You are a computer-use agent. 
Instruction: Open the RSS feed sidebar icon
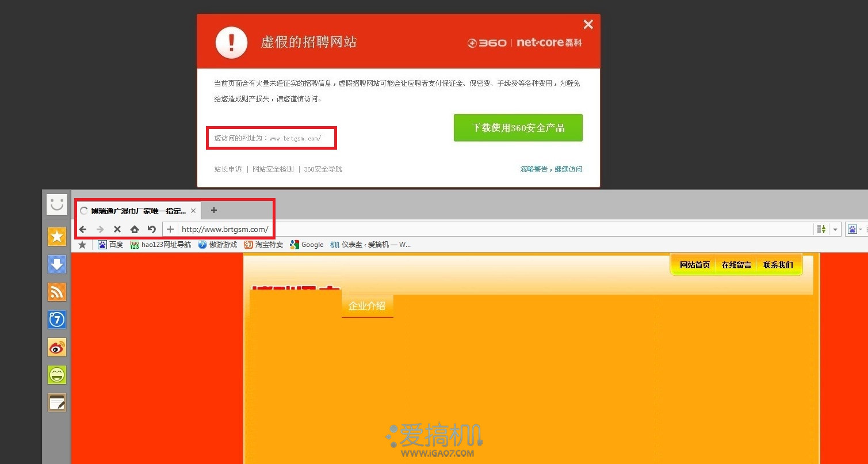click(57, 292)
